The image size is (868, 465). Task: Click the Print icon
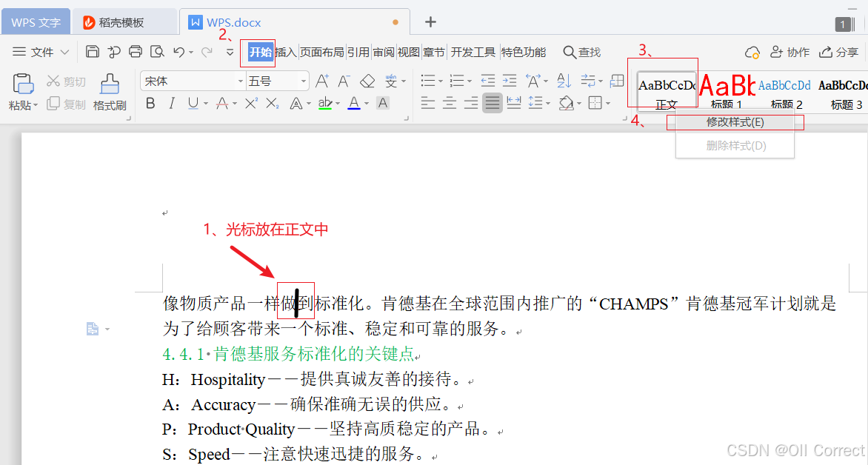[136, 52]
